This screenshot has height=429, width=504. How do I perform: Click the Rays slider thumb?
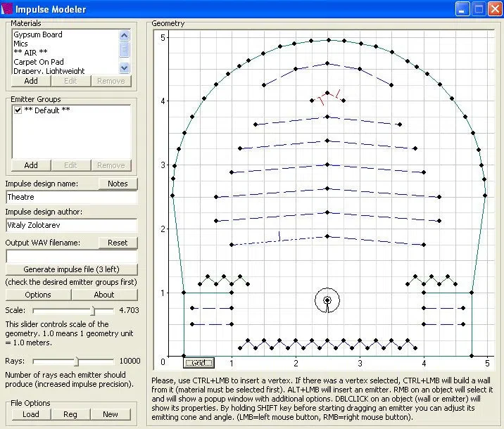pos(77,361)
